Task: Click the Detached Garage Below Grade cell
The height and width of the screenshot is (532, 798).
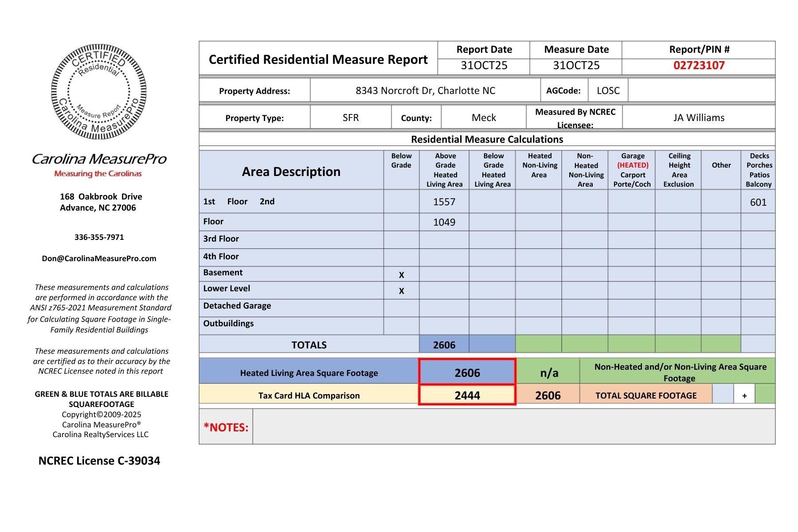Action: 401,308
